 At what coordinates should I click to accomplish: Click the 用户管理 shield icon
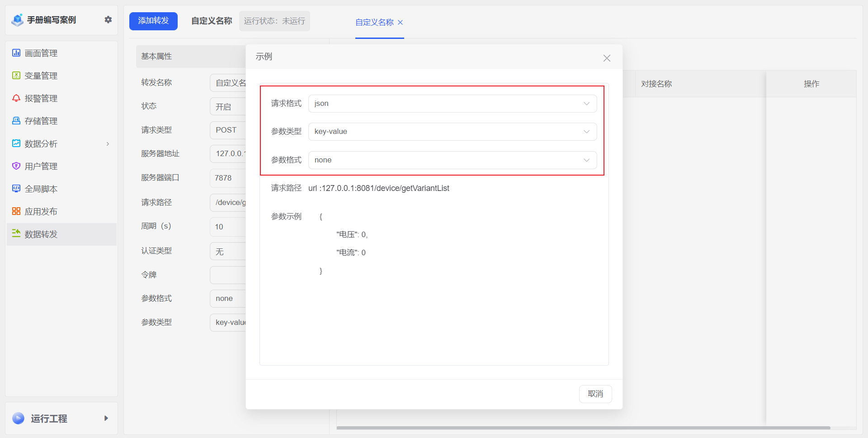click(x=16, y=166)
